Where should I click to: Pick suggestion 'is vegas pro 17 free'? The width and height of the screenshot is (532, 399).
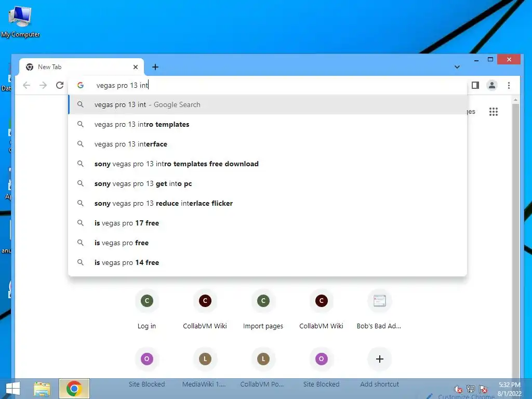(268, 223)
